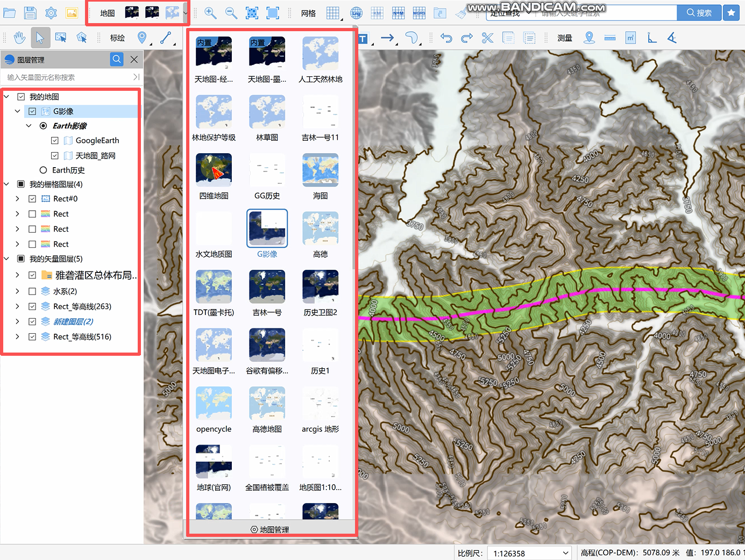Viewport: 745px width, 560px height.
Task: Uncheck the 天地图_路网 layer checkbox
Action: coord(55,155)
